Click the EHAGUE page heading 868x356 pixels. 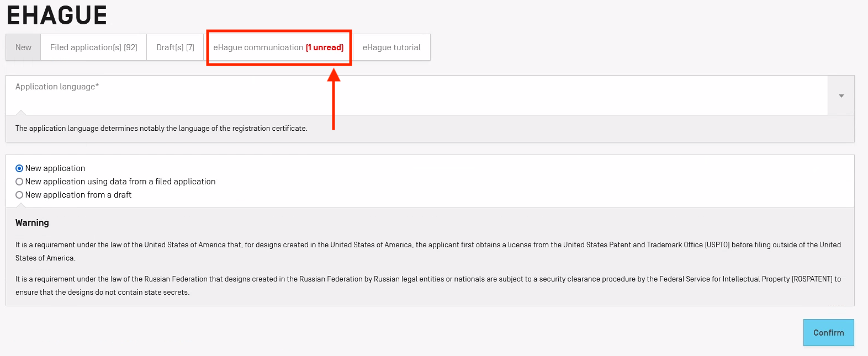tap(57, 15)
